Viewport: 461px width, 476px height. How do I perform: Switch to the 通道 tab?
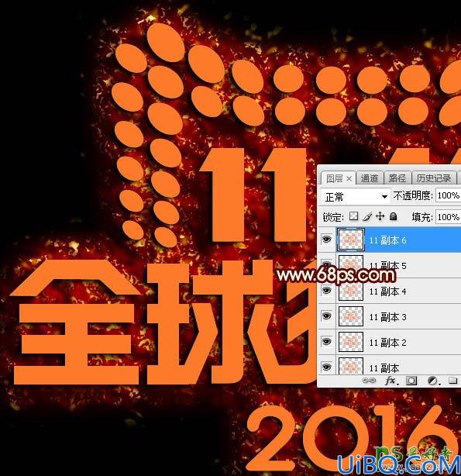coord(370,178)
